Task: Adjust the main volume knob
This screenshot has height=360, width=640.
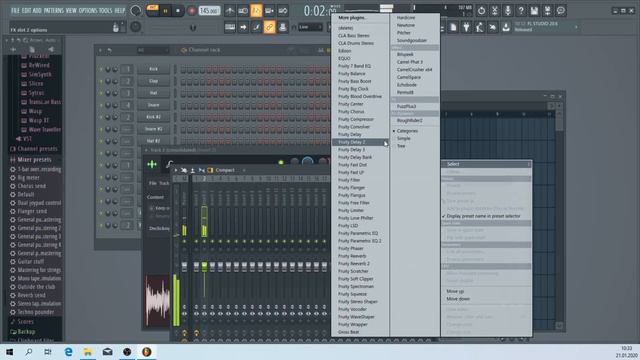Action: click(x=136, y=11)
